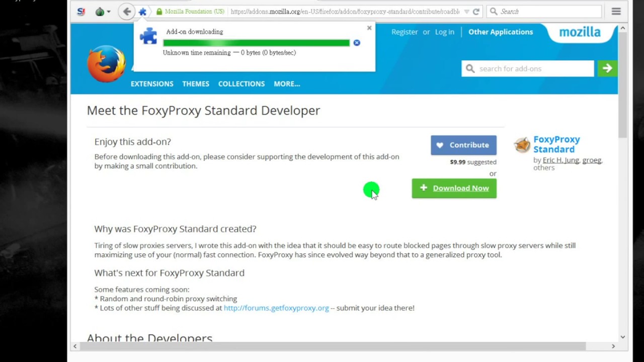Click the "Meet the FoxyProxy Standard Developer" heading
644x362 pixels.
(x=203, y=111)
